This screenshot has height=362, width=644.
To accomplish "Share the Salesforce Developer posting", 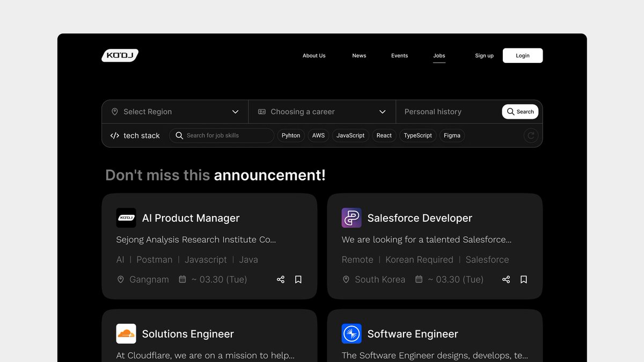I will coord(506,279).
